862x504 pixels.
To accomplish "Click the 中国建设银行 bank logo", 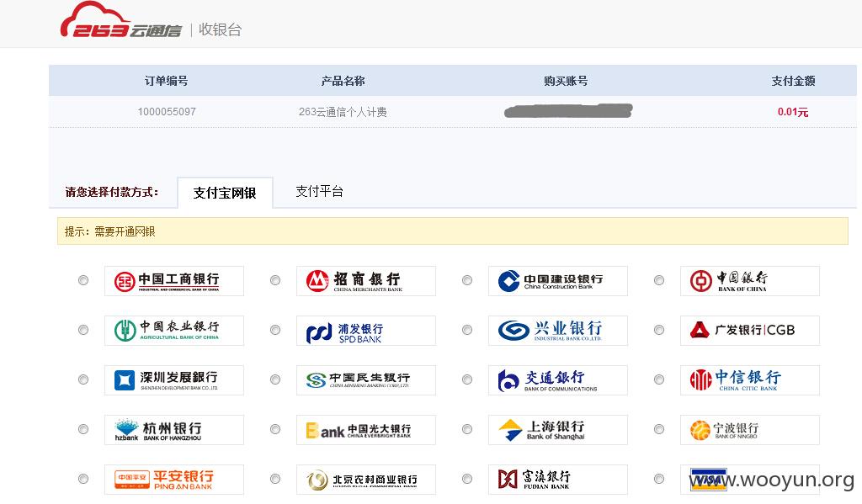I will point(558,281).
